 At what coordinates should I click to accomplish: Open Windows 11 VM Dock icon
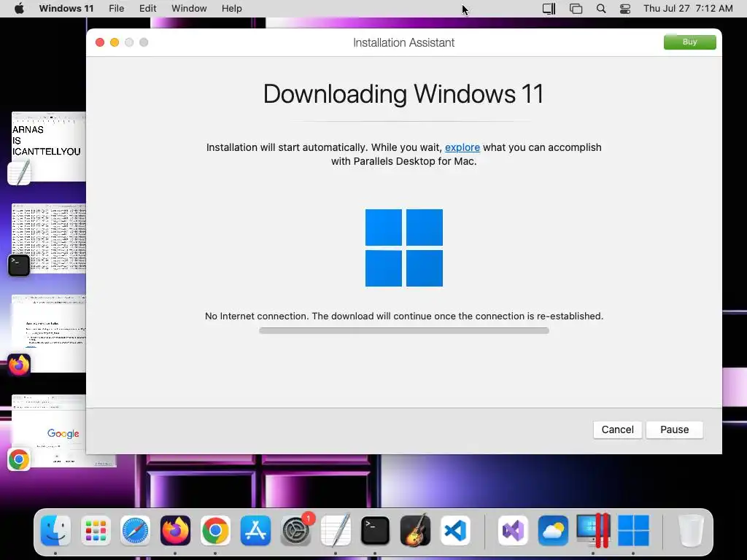point(633,531)
